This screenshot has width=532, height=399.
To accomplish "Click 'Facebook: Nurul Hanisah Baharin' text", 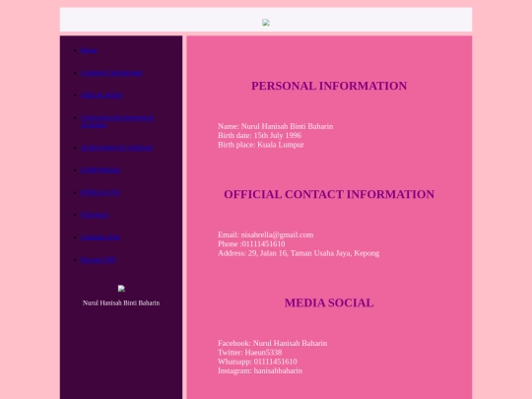I will click(273, 343).
